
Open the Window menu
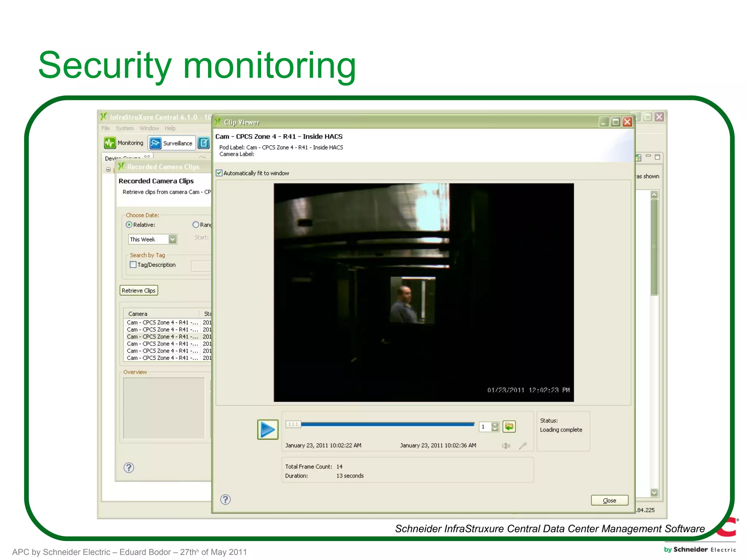(149, 128)
